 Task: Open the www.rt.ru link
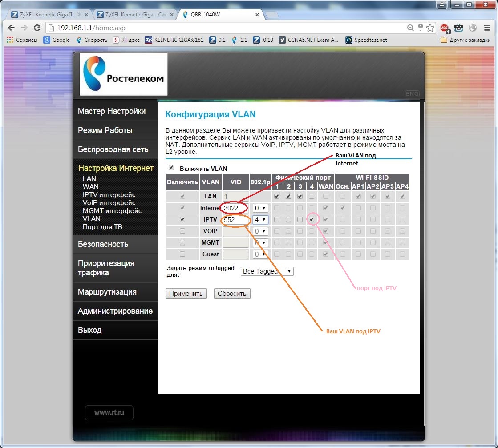pyautogui.click(x=109, y=412)
